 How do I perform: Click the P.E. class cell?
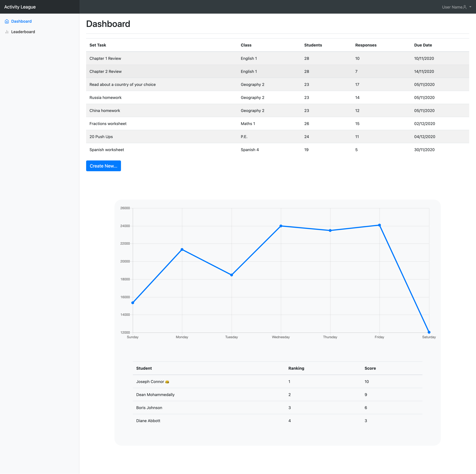pyautogui.click(x=244, y=137)
